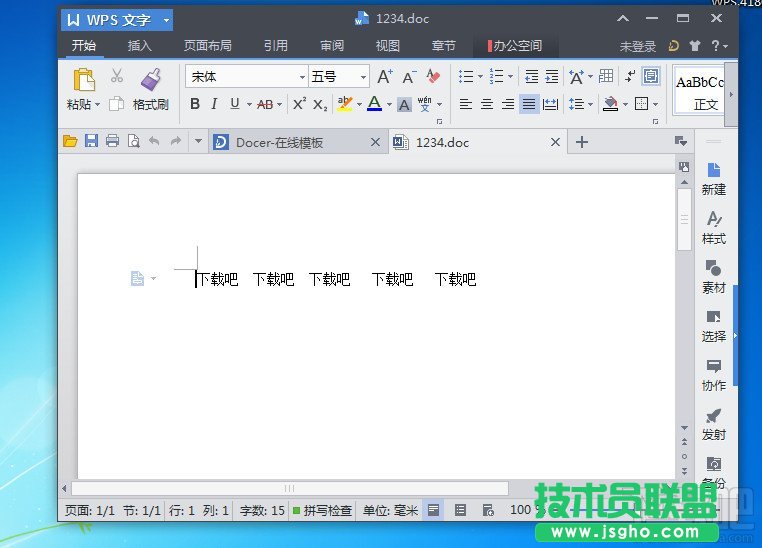Image resolution: width=762 pixels, height=548 pixels.
Task: Expand the underline style arrow
Action: click(249, 104)
